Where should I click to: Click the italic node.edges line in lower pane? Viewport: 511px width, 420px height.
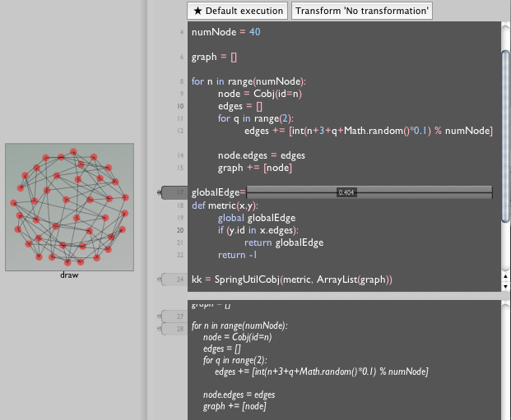[x=239, y=395]
